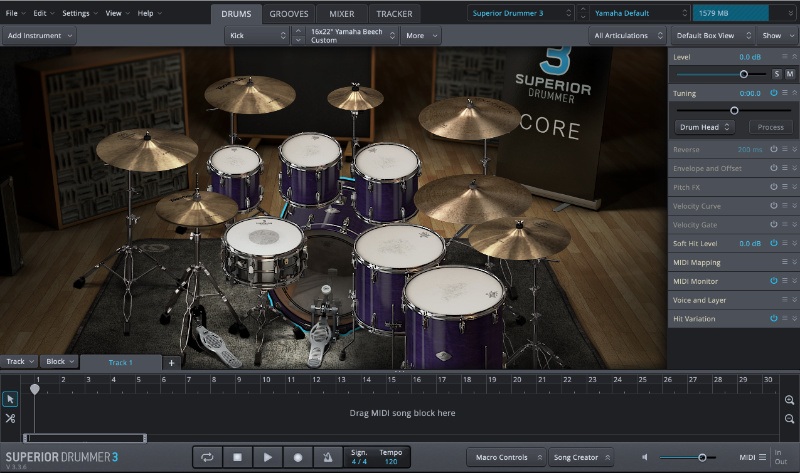The image size is (800, 473).
Task: Disable the Hit Variation power switch
Action: click(x=774, y=318)
